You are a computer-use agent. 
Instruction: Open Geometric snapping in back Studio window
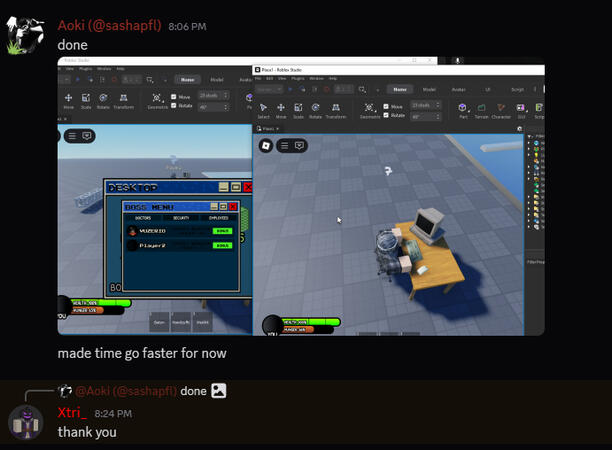[x=157, y=101]
